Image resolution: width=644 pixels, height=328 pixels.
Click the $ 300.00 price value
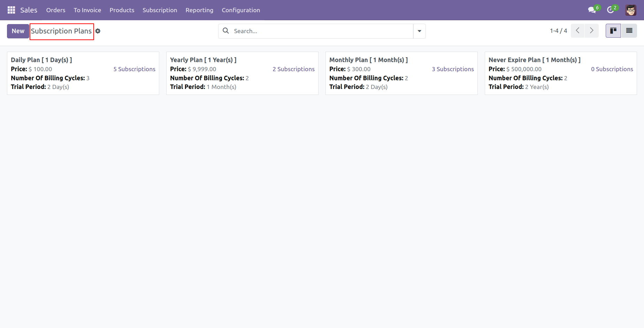click(x=359, y=69)
